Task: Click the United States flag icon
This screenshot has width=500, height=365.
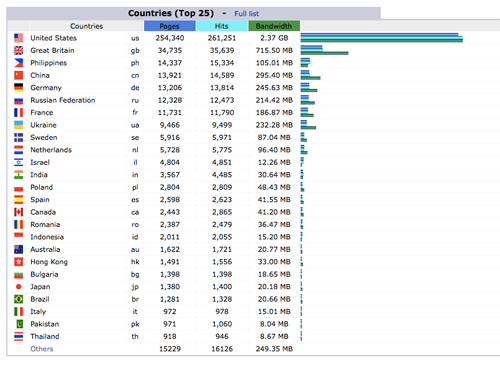Action: [x=19, y=38]
